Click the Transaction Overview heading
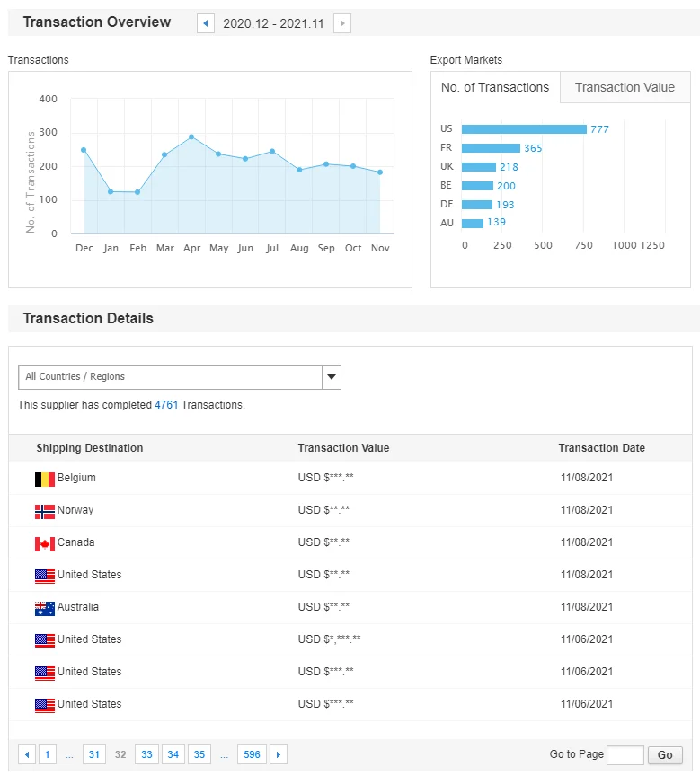The image size is (700, 784). [97, 22]
